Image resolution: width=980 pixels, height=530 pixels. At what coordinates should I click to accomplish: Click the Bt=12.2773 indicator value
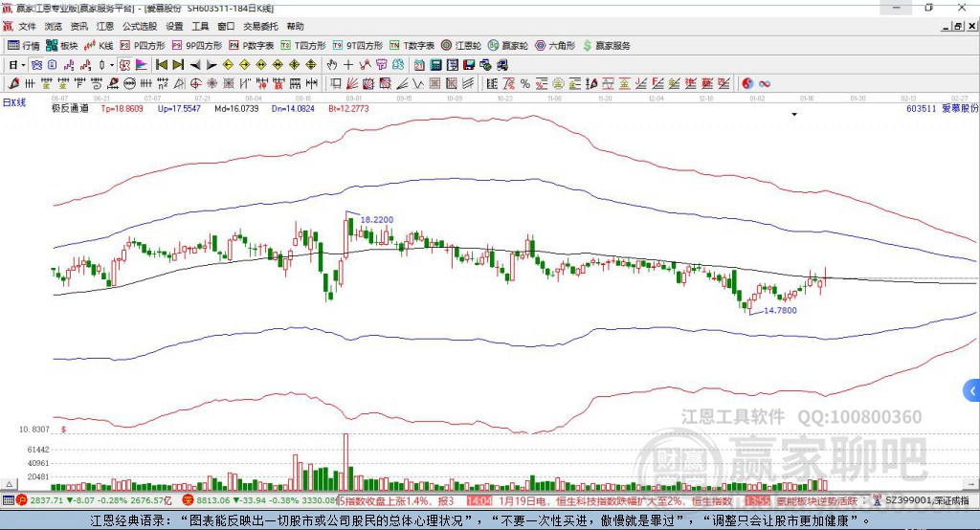click(x=348, y=108)
